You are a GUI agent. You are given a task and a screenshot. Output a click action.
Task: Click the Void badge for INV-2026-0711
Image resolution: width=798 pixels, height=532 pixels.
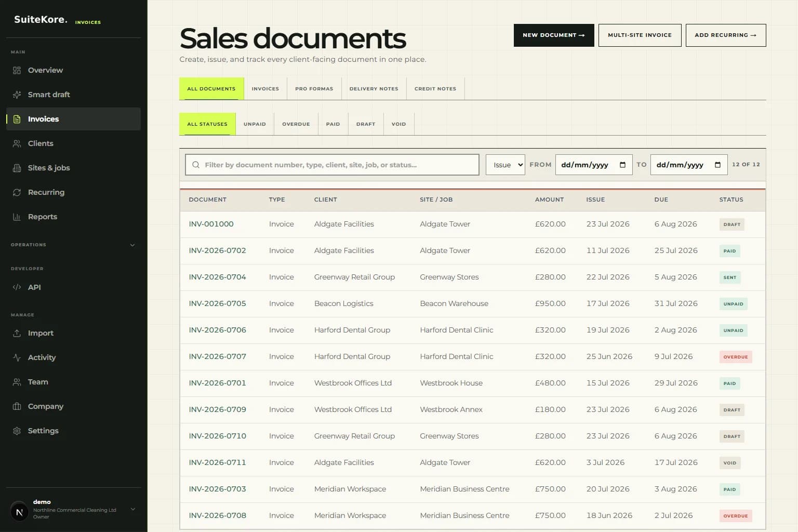tap(729, 463)
